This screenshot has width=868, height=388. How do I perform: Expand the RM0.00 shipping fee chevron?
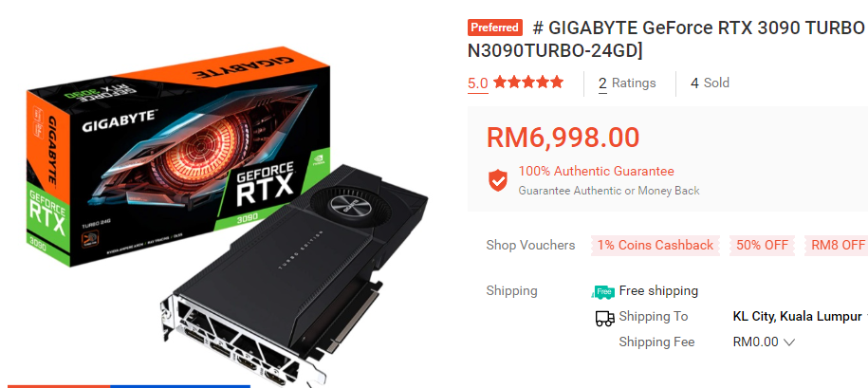(789, 342)
